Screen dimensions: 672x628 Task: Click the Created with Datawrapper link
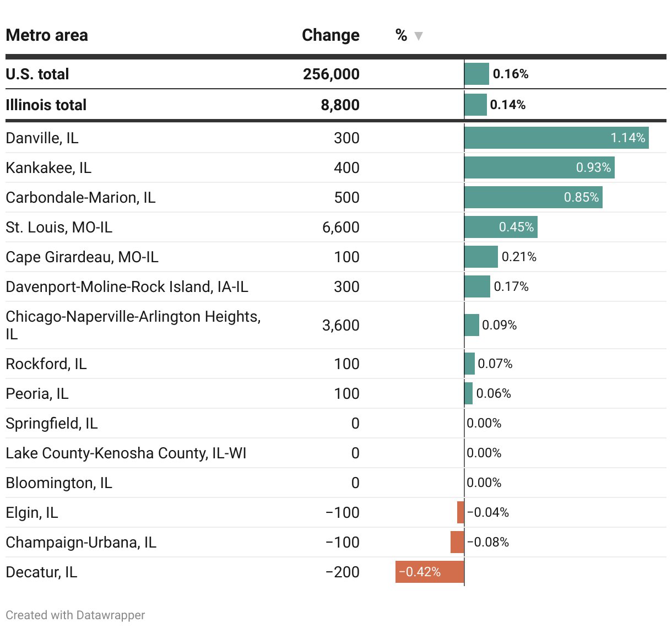75,615
